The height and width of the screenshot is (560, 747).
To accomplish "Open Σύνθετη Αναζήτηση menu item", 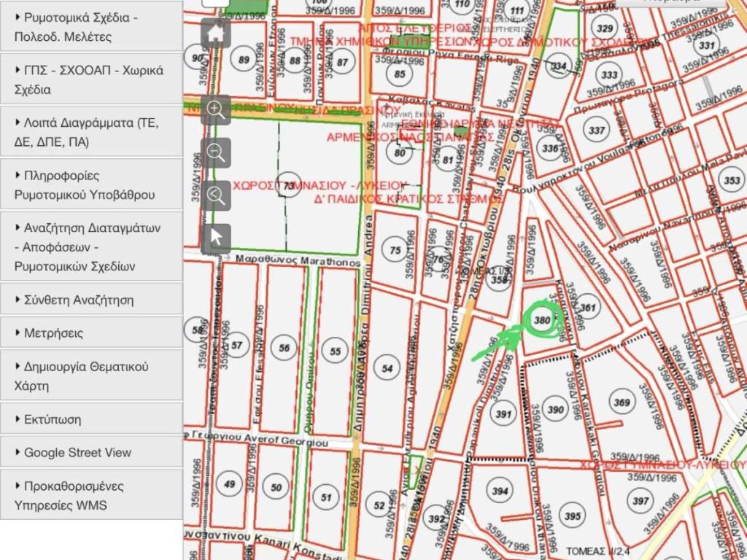I will click(91, 300).
